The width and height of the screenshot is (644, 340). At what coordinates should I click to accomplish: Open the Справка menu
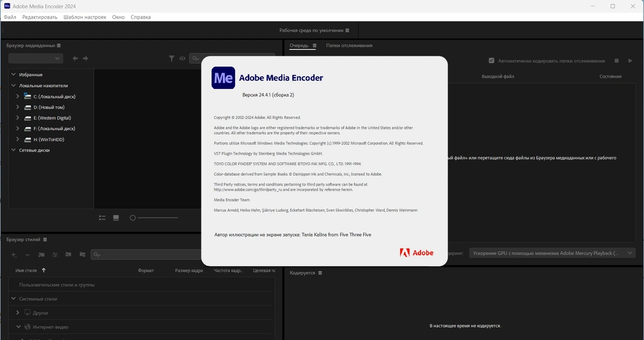[x=141, y=17]
